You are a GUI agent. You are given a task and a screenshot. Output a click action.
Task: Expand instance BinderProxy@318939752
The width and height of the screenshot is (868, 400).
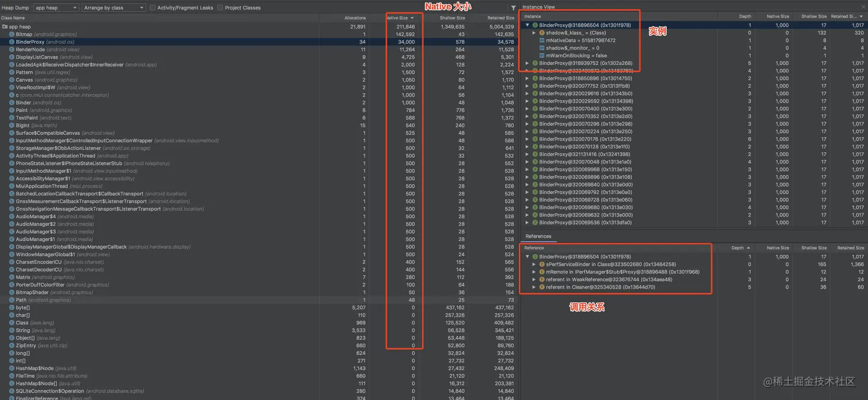coord(528,63)
